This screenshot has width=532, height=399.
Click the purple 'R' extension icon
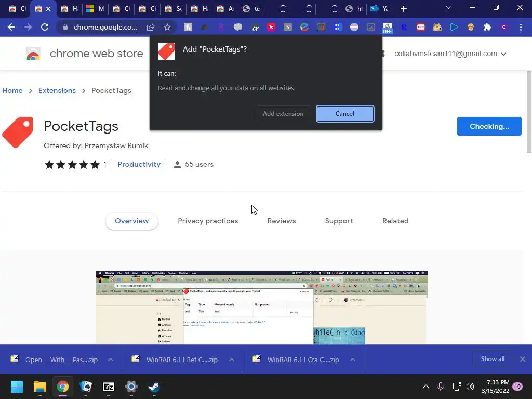221,27
